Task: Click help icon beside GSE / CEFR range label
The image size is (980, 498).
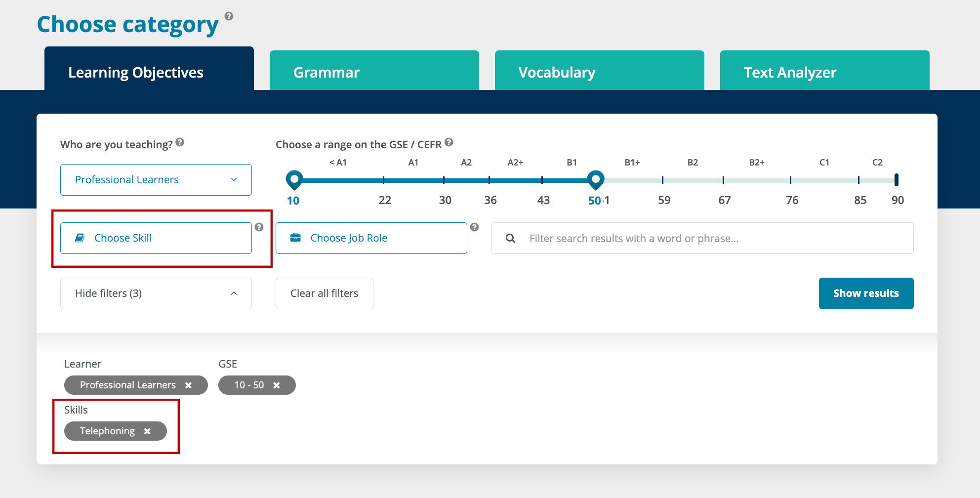Action: pos(449,142)
